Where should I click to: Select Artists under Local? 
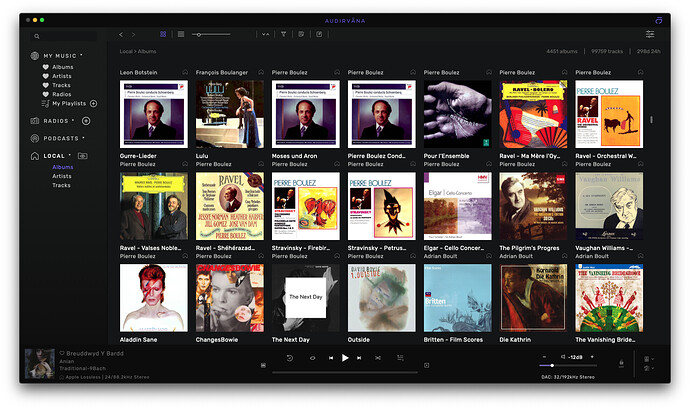pyautogui.click(x=62, y=176)
